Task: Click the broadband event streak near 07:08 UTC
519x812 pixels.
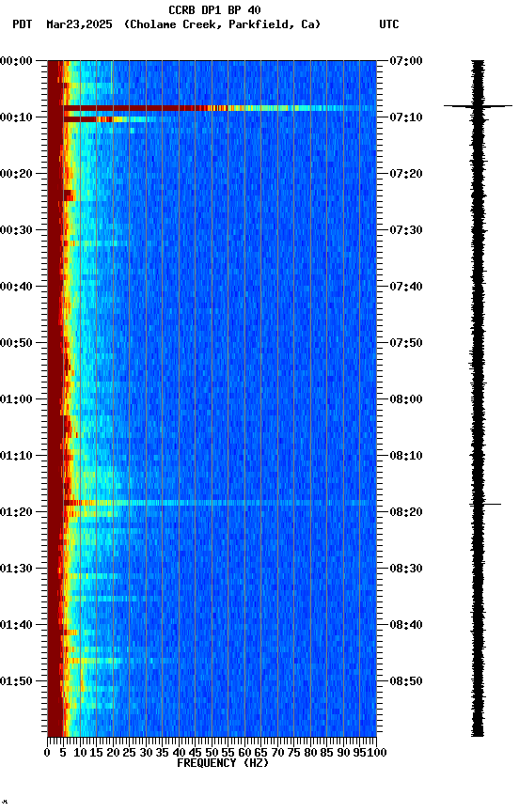Action: (x=220, y=108)
